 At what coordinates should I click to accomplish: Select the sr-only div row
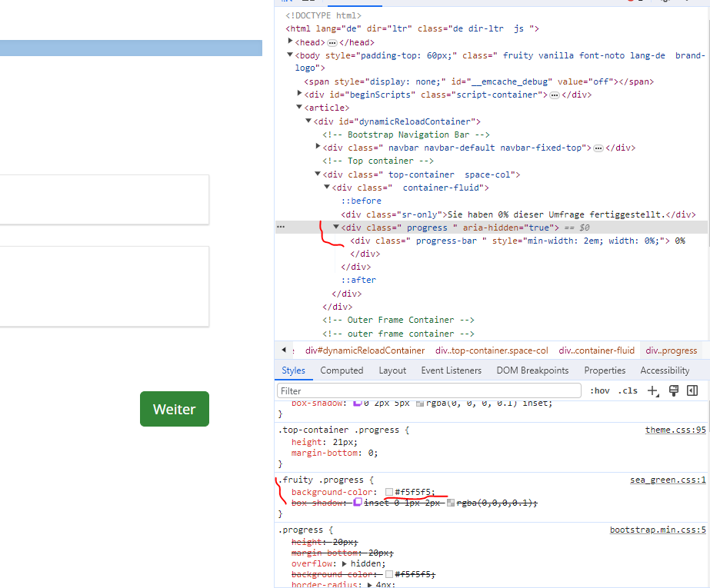click(x=518, y=214)
